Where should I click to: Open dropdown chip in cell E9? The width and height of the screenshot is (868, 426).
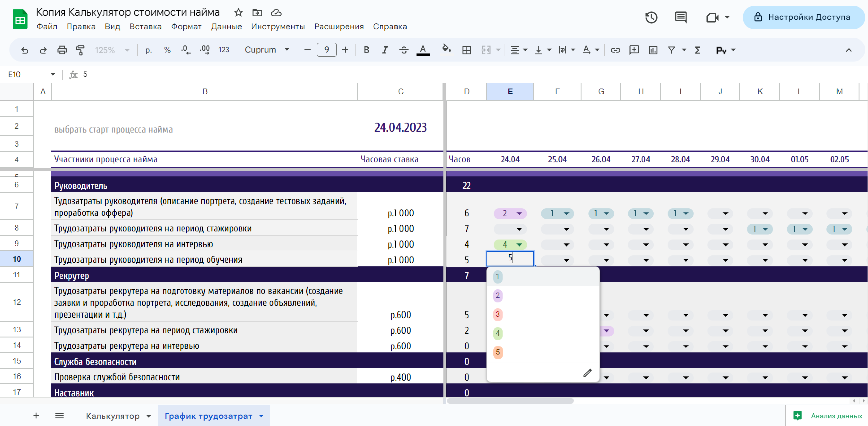pyautogui.click(x=519, y=245)
